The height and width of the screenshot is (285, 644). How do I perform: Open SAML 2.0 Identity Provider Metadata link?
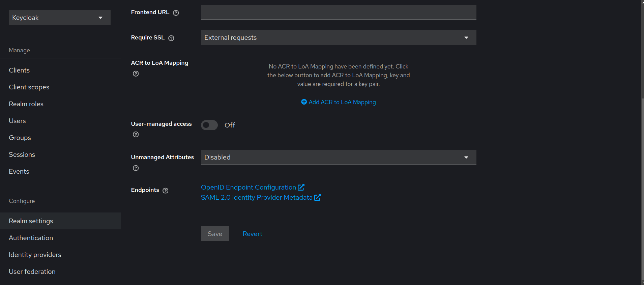click(x=257, y=197)
